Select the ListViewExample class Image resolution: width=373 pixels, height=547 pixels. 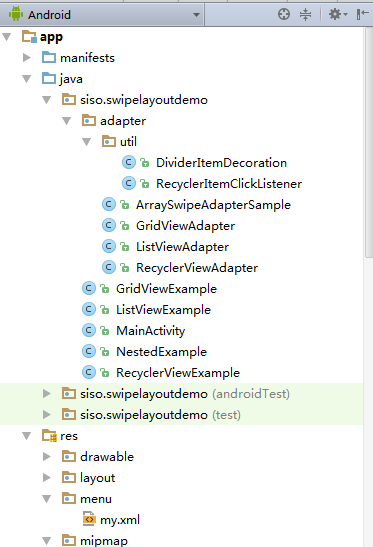pos(163,310)
